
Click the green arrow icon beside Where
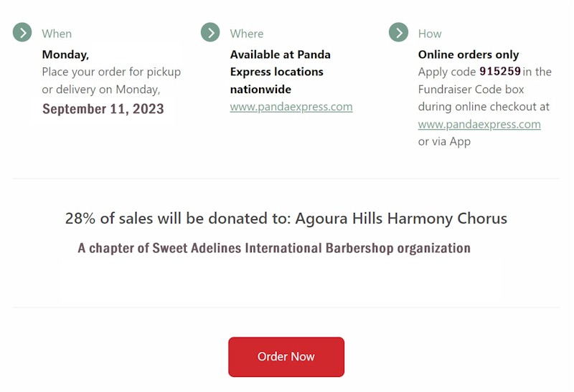click(210, 32)
